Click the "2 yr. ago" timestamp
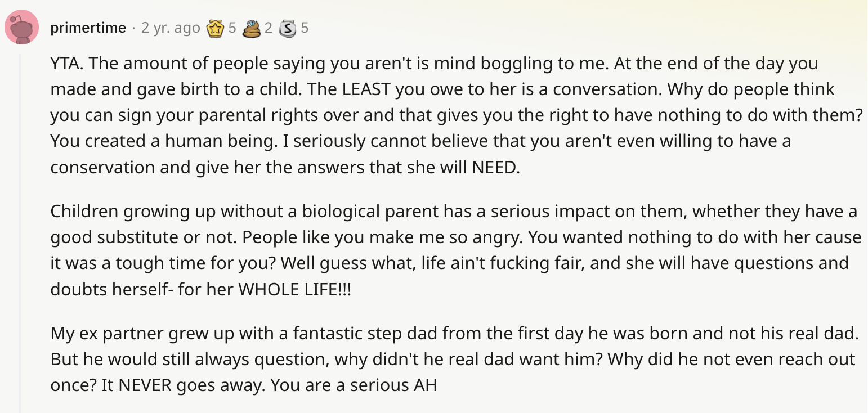868x413 pixels. coord(171,28)
